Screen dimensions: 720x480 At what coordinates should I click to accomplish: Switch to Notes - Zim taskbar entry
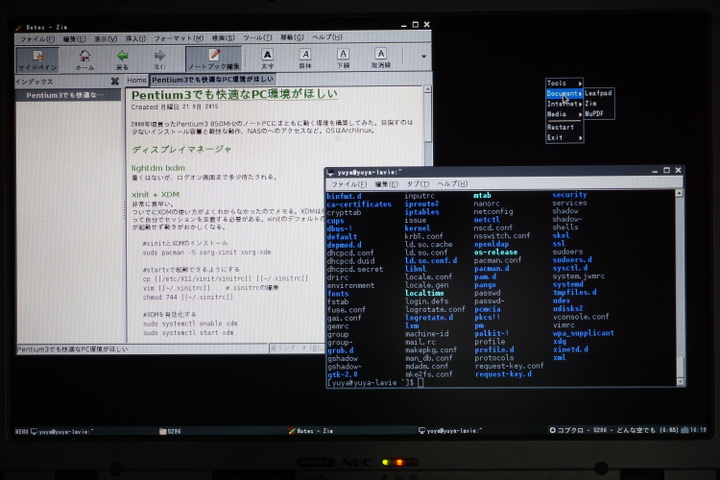(x=310, y=431)
